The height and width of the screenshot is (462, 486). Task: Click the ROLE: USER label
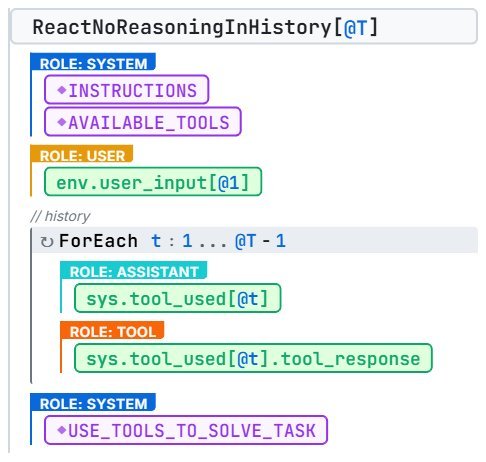[x=82, y=154]
